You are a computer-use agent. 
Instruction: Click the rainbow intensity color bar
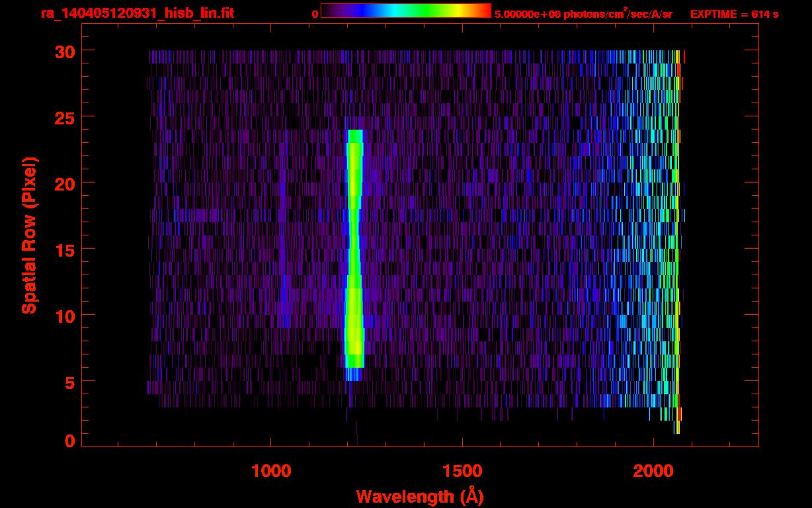click(x=406, y=11)
